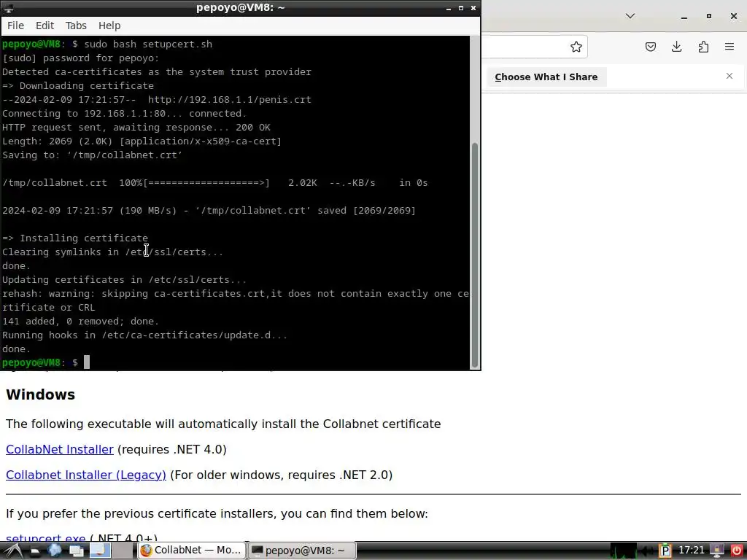Click the network monitor tray icon

coord(716,551)
